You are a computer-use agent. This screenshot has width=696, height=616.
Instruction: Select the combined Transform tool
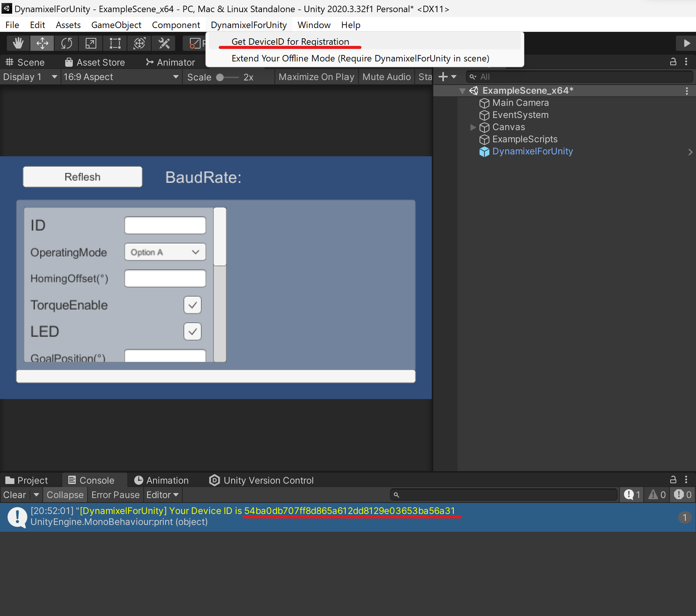coord(140,43)
